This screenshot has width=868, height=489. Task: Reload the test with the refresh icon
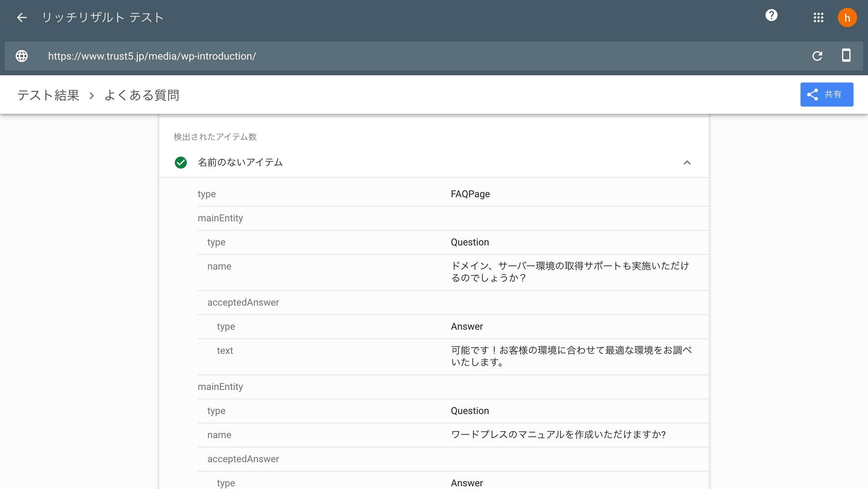(817, 56)
